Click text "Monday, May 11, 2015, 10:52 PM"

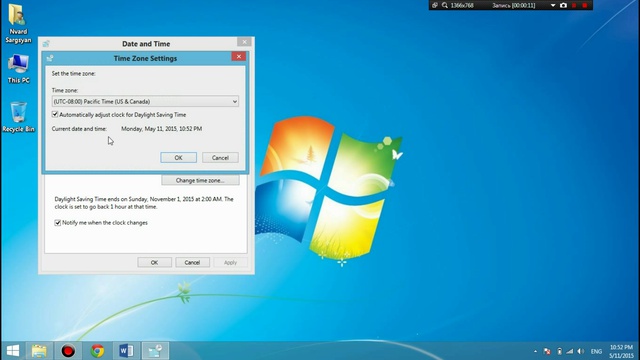[x=162, y=129]
